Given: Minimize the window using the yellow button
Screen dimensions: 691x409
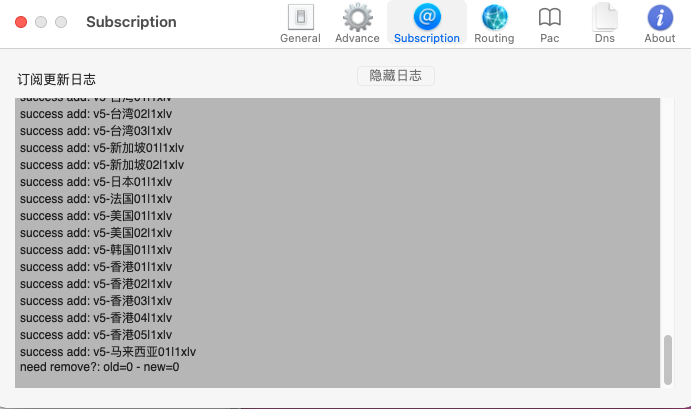Looking at the screenshot, I should click(41, 22).
